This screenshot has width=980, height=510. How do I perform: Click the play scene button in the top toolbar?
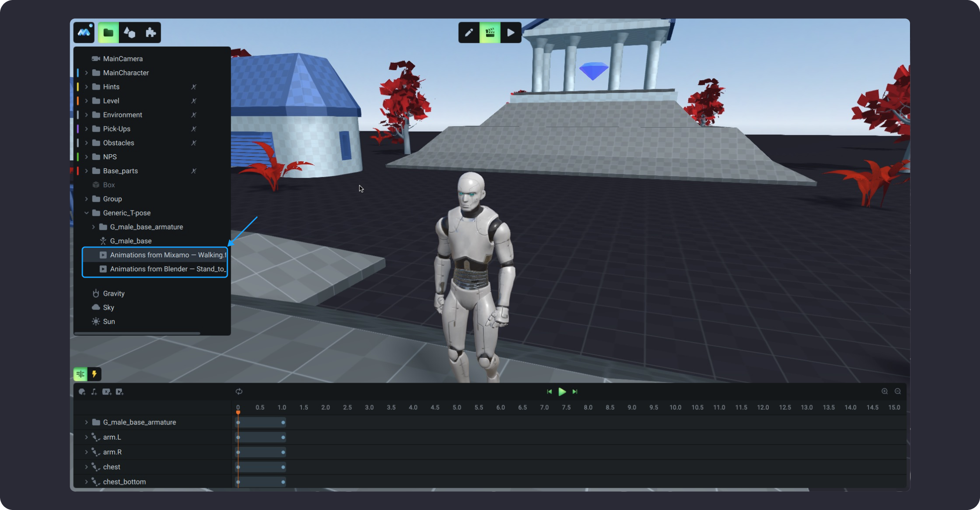point(511,33)
